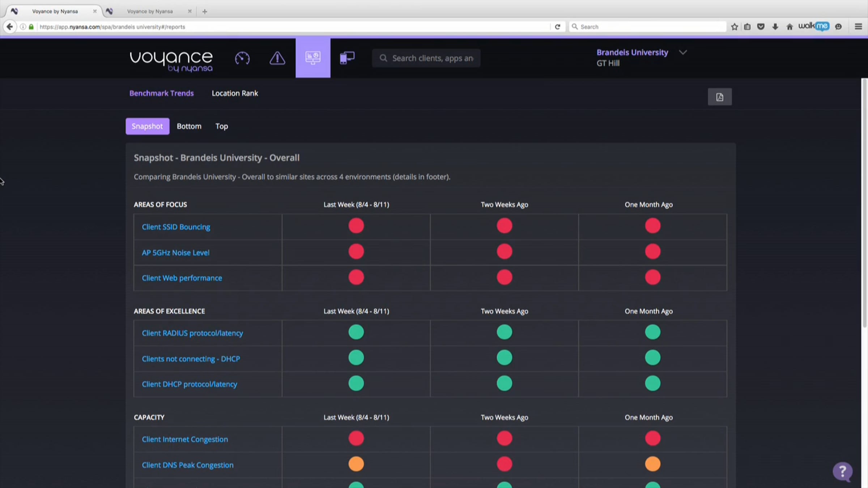Open a new browser tab

[x=205, y=12]
